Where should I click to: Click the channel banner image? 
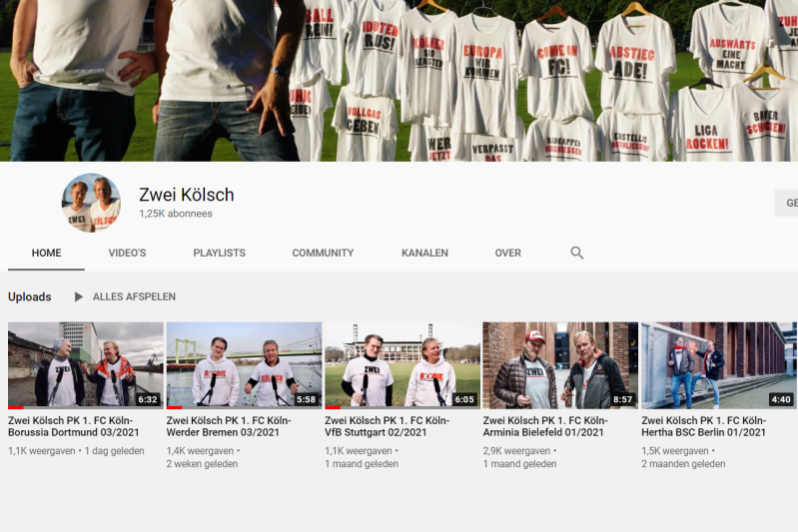point(399,81)
